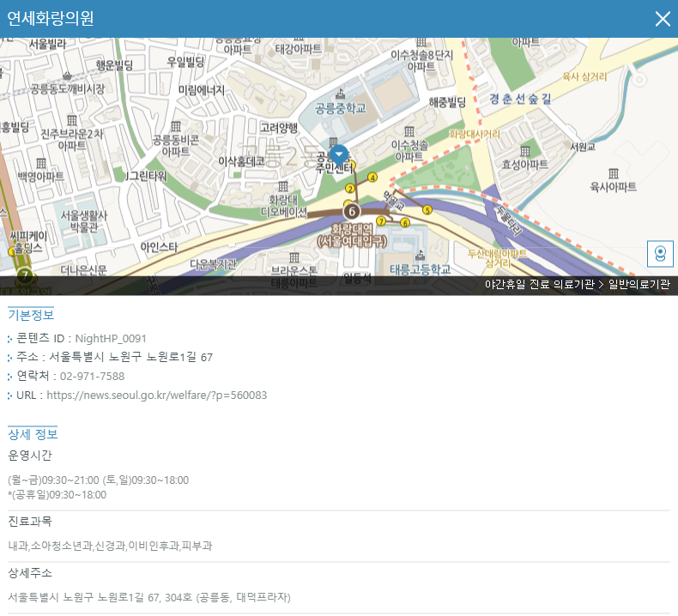Click the 상세주소 label

pos(30,573)
